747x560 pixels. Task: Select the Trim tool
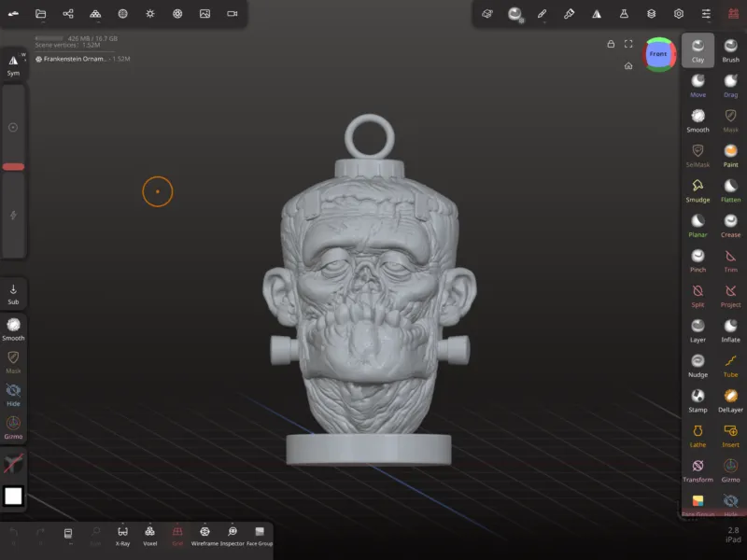click(x=730, y=260)
